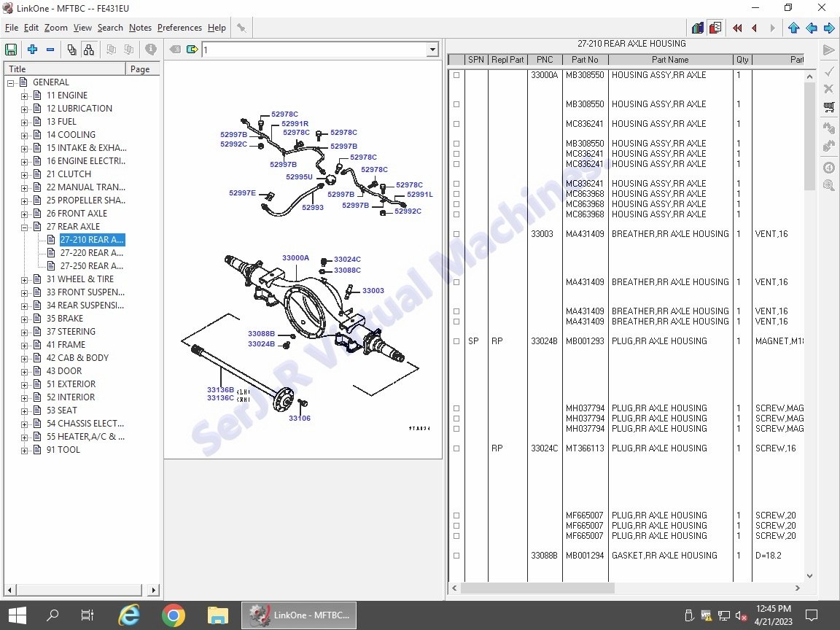Click the PNC column header
This screenshot has width=840, height=630.
[x=545, y=60]
